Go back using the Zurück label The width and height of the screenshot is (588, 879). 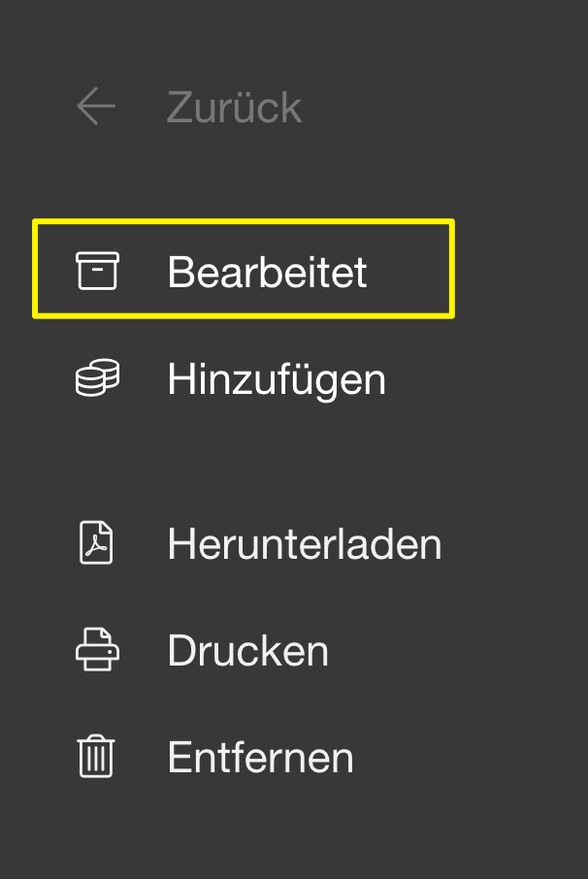(x=234, y=107)
